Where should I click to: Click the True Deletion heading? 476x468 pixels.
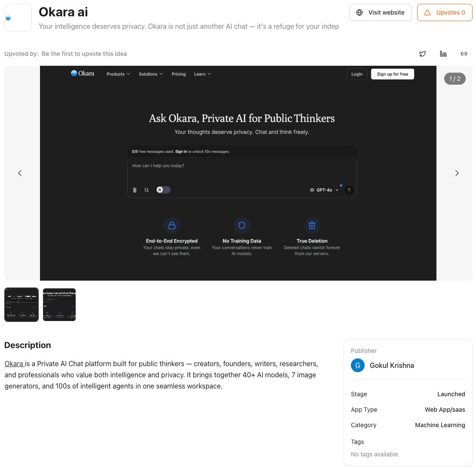point(312,241)
